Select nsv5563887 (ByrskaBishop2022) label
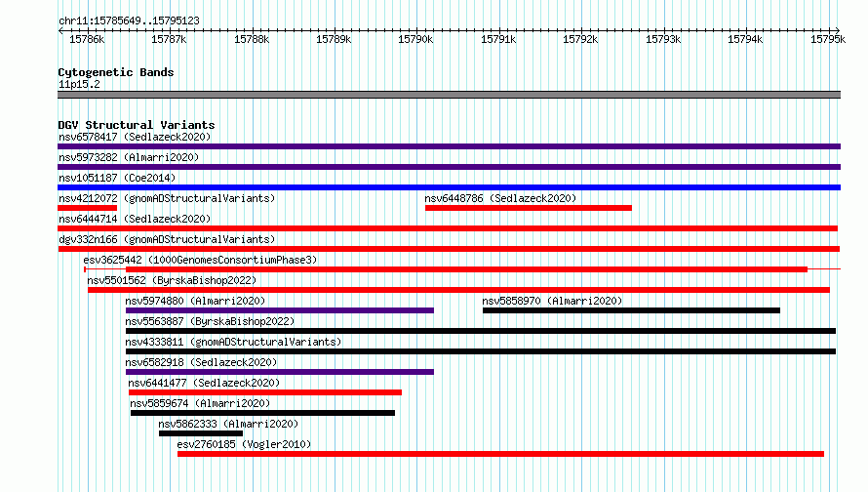 coord(210,321)
